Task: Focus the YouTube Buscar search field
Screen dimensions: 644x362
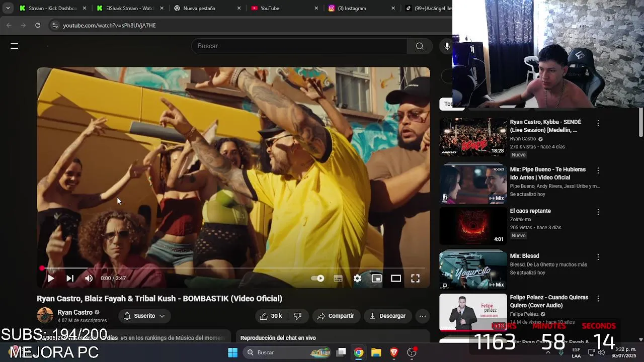Action: click(x=299, y=46)
